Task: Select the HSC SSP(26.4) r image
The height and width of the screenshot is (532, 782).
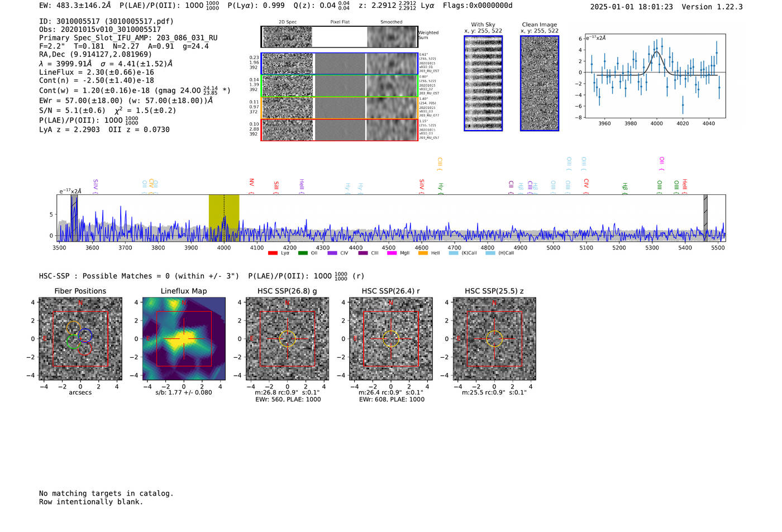Action: tap(391, 339)
